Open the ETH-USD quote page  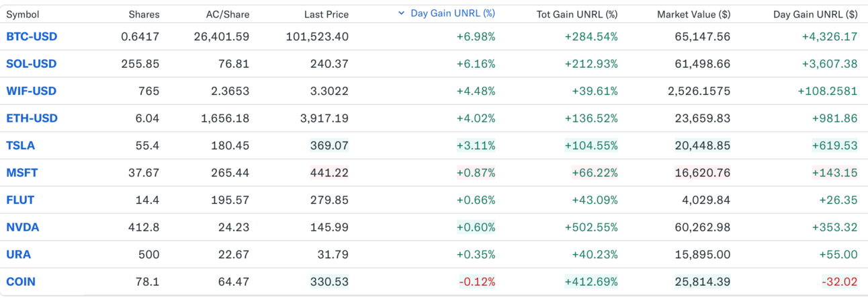tap(32, 118)
